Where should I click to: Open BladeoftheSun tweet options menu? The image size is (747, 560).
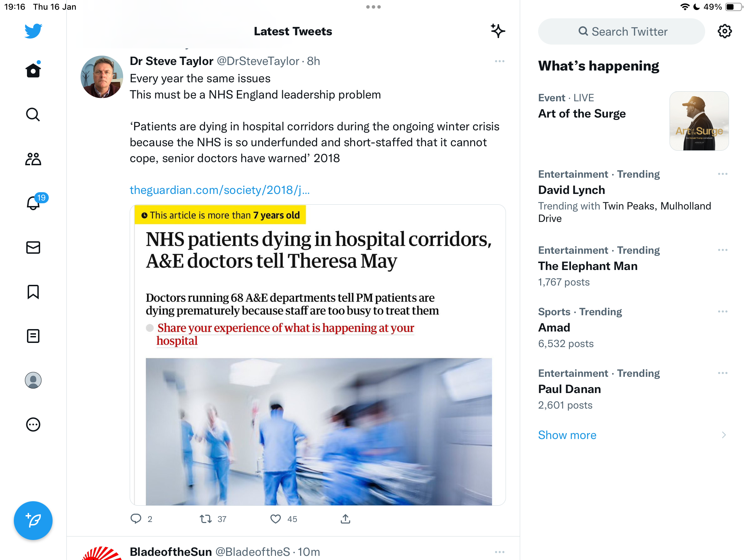pos(499,552)
